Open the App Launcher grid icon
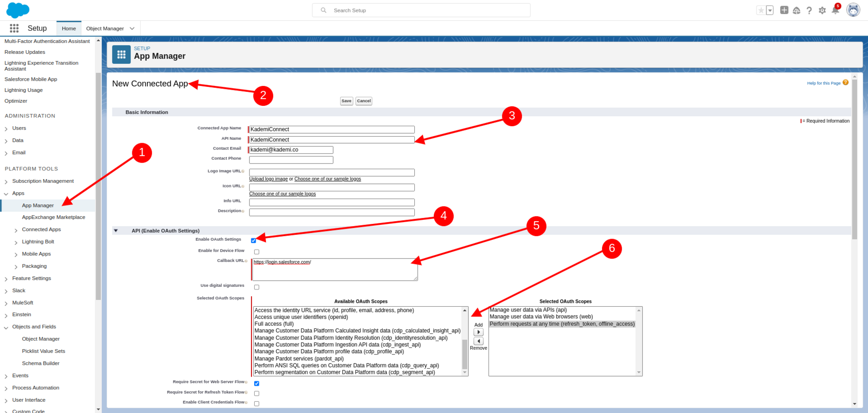The width and height of the screenshot is (868, 413). 14,28
